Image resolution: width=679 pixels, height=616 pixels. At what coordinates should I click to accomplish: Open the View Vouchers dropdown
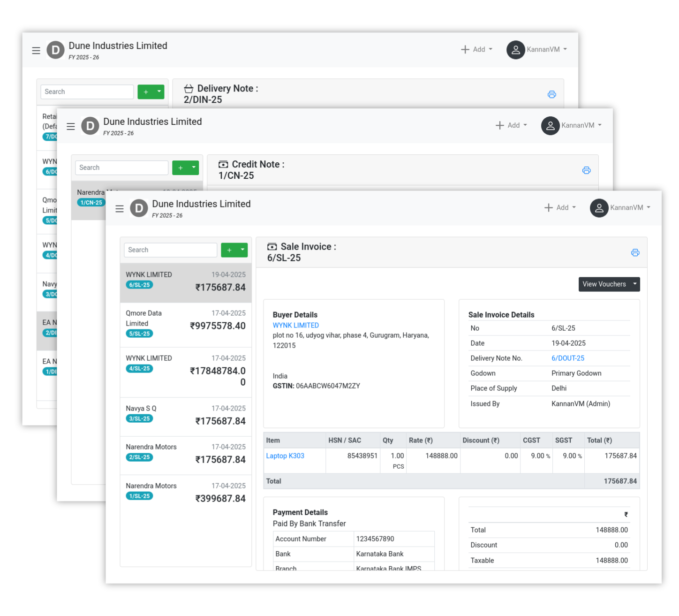[609, 284]
